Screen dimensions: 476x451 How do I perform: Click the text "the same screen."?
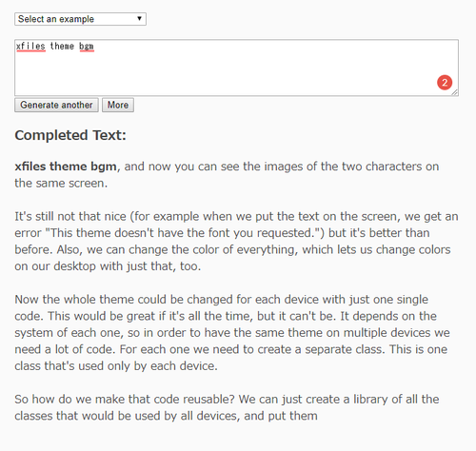(x=61, y=183)
